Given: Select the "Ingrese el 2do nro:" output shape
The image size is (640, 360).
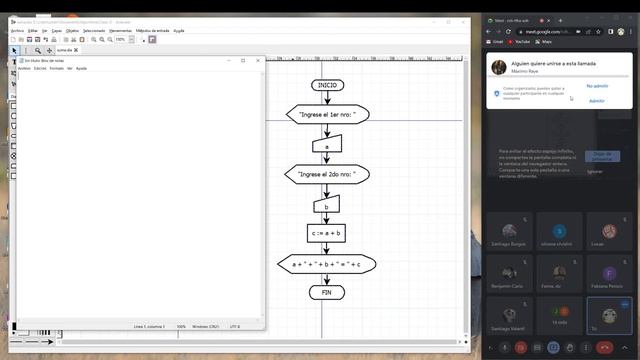Looking at the screenshot, I should [x=327, y=174].
